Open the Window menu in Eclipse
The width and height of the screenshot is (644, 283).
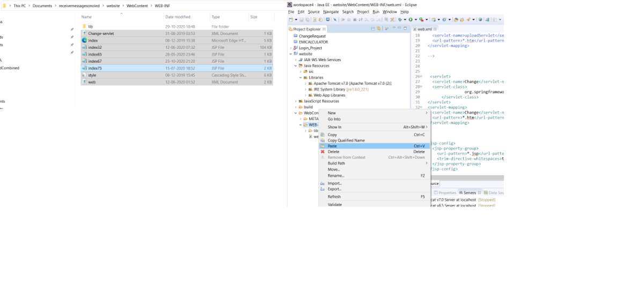click(x=390, y=11)
